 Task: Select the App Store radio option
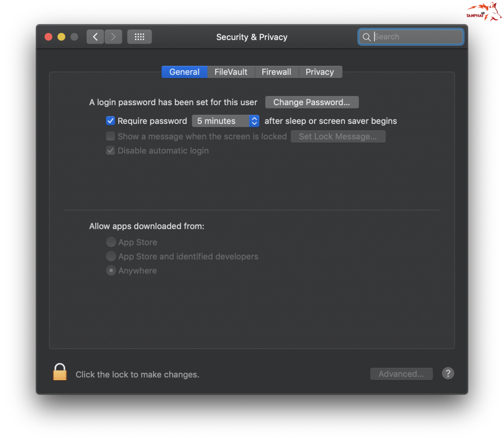(111, 242)
